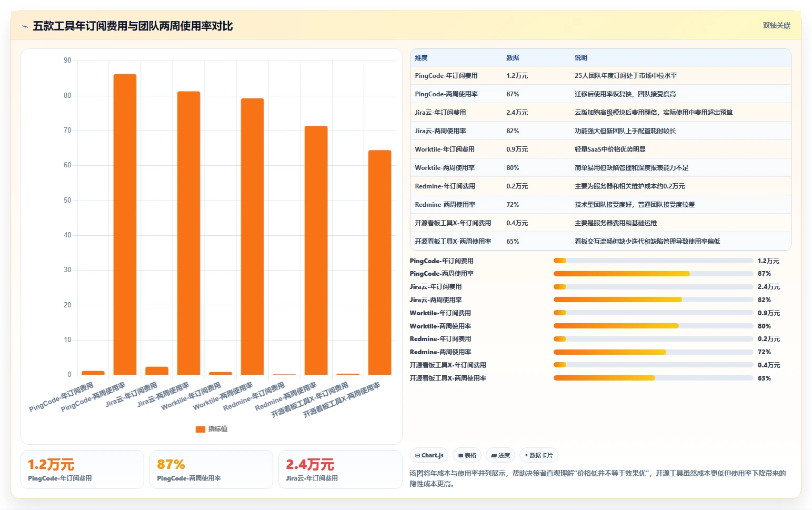Click the 进度 chip
The image size is (812, 510).
pyautogui.click(x=500, y=455)
